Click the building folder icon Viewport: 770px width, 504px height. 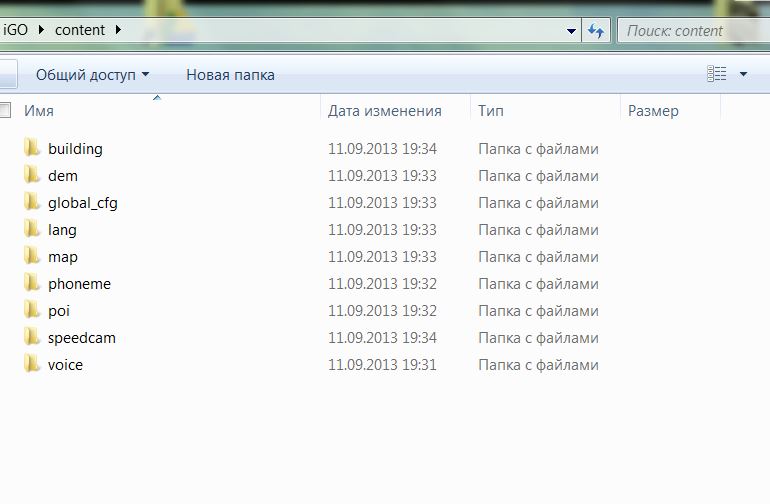click(32, 149)
